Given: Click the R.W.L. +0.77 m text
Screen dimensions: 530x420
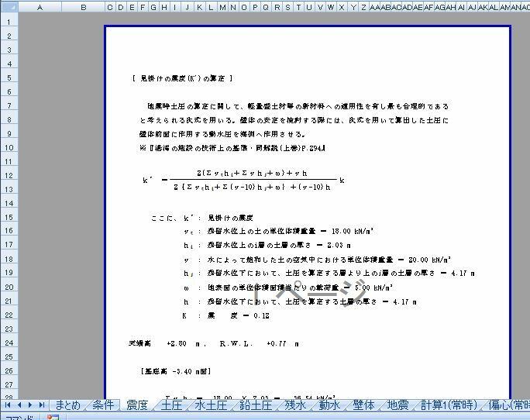Looking at the screenshot, I should coord(260,344).
